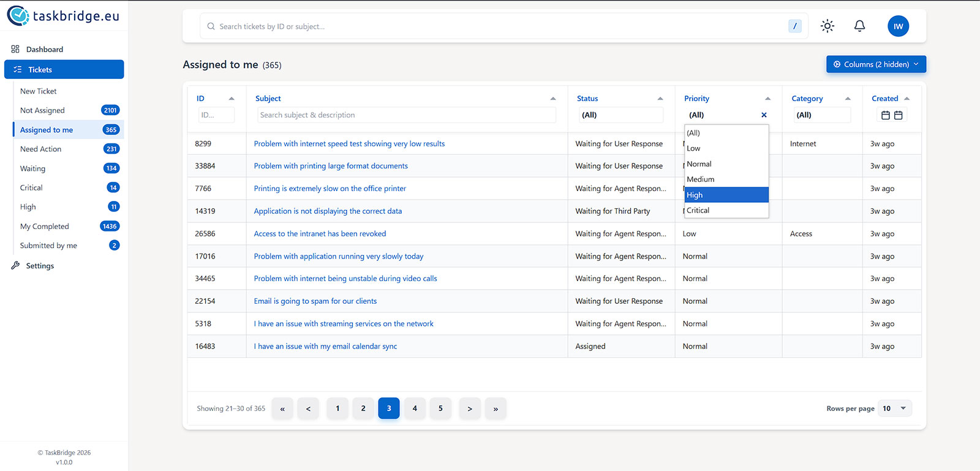The image size is (980, 471).
Task: Open the Created end date calendar
Action: pyautogui.click(x=899, y=115)
